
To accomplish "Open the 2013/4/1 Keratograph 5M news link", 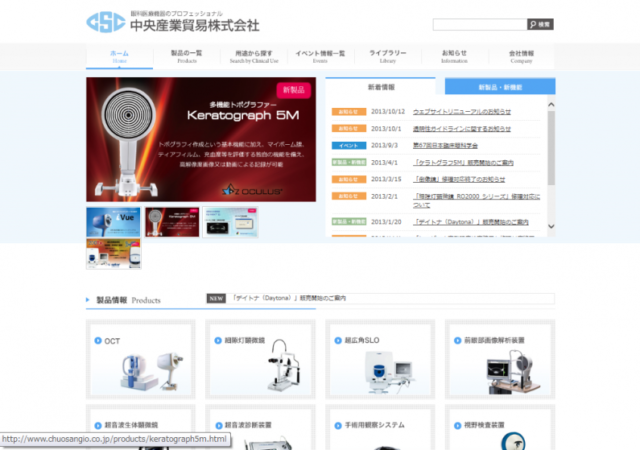I will pos(463,163).
